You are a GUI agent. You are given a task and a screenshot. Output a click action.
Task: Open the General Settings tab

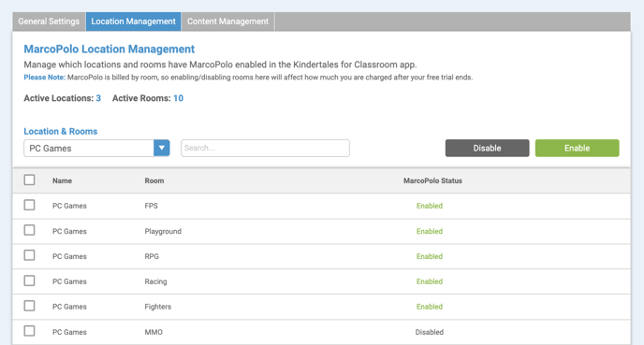point(49,22)
